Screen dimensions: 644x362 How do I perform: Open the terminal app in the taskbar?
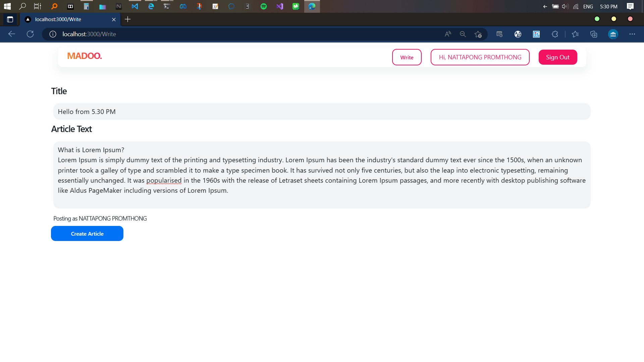point(167,6)
